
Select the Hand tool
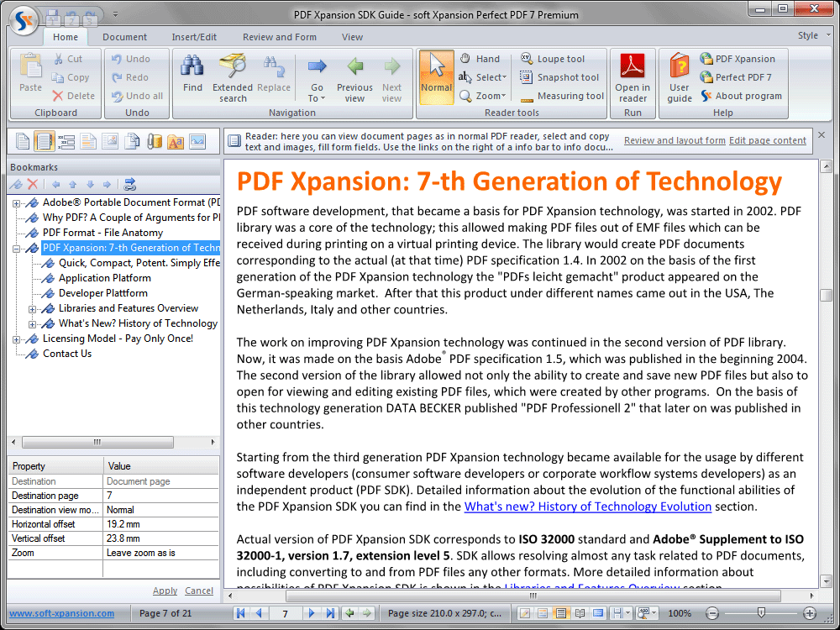(x=480, y=59)
